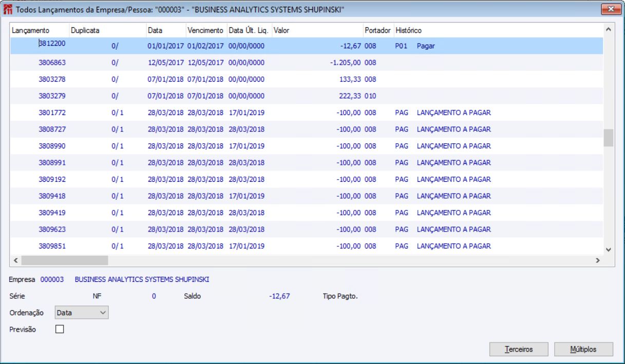
Task: Click the vertical scrollbar down arrow
Action: pos(609,250)
